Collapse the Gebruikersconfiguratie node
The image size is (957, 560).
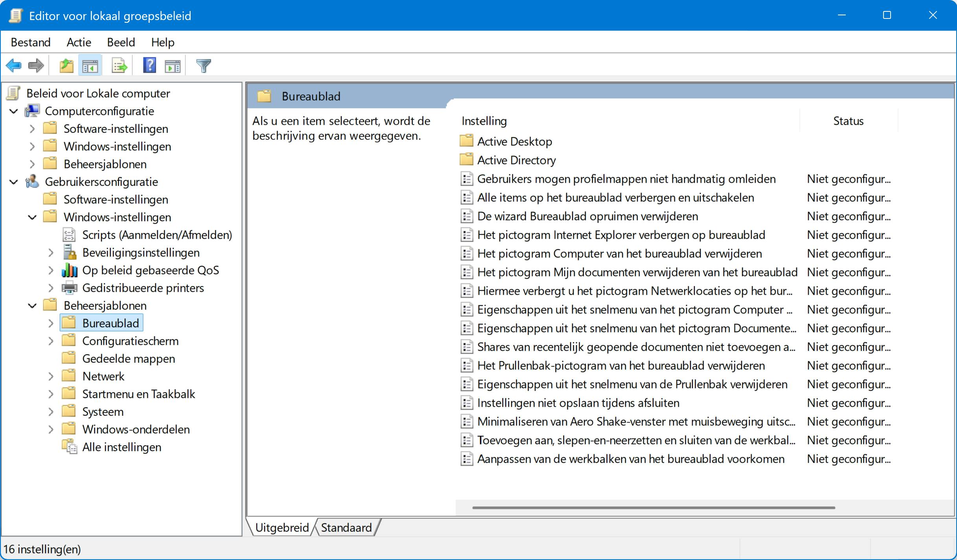(x=14, y=182)
